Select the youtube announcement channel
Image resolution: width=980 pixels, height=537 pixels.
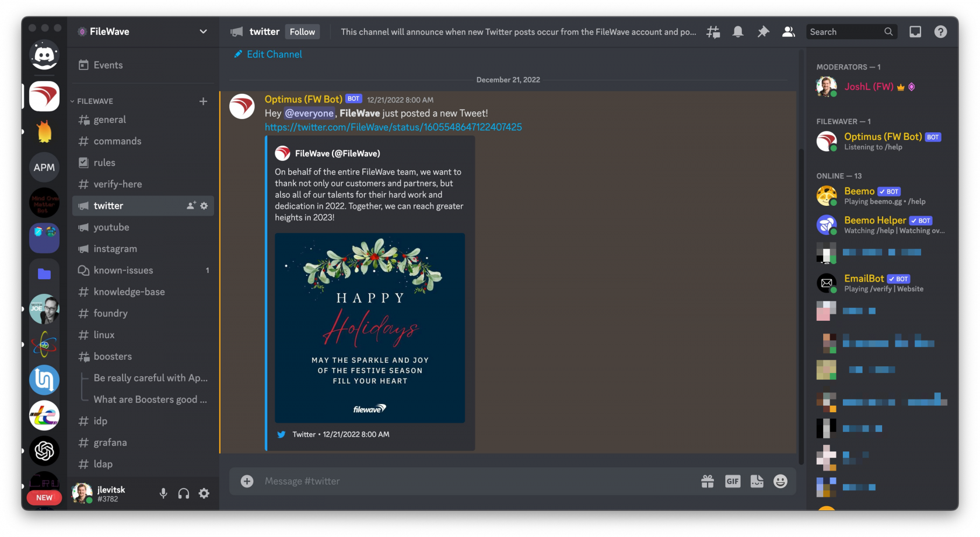click(x=143, y=227)
